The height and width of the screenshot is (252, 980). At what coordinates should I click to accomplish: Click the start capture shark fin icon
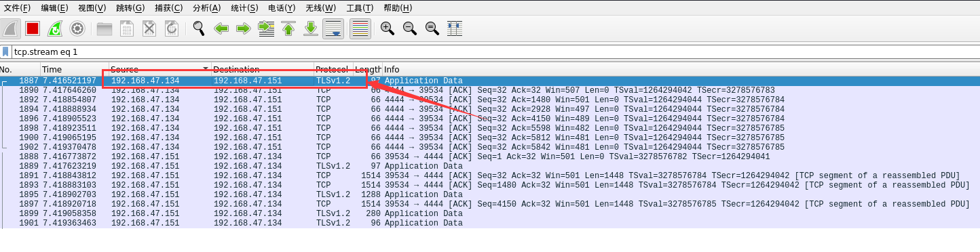tap(11, 28)
